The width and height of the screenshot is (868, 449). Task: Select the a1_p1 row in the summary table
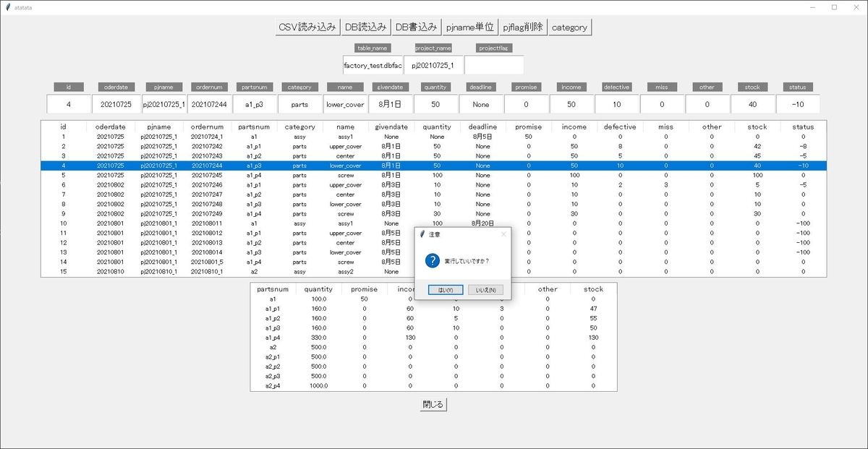click(433, 308)
